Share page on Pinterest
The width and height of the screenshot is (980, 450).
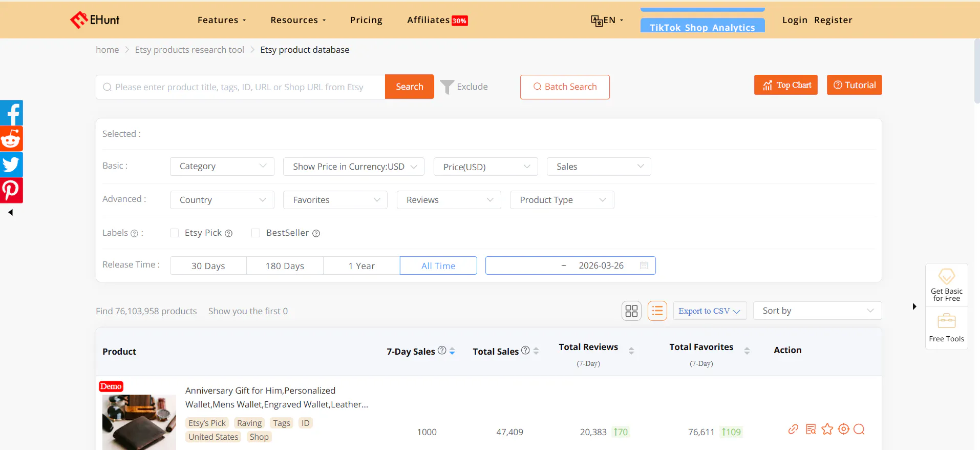pos(11,190)
